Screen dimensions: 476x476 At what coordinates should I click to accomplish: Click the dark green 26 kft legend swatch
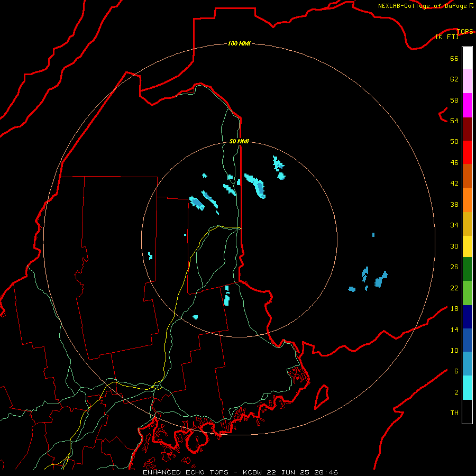467,269
